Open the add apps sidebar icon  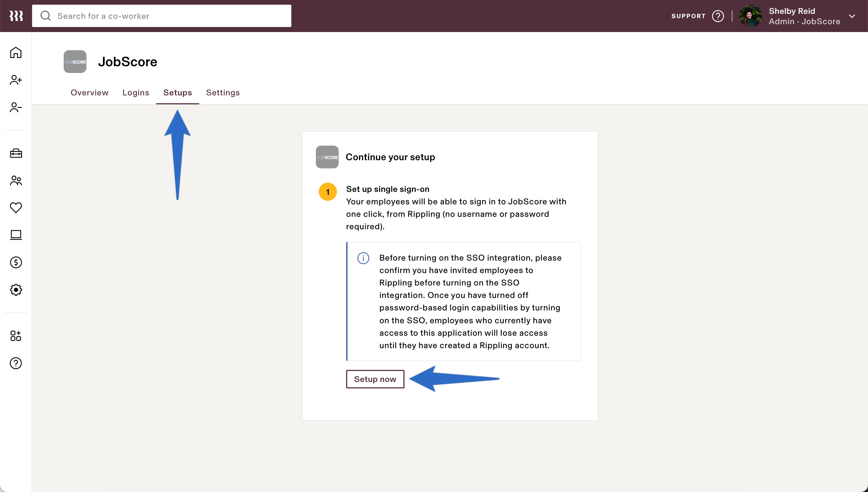click(16, 336)
